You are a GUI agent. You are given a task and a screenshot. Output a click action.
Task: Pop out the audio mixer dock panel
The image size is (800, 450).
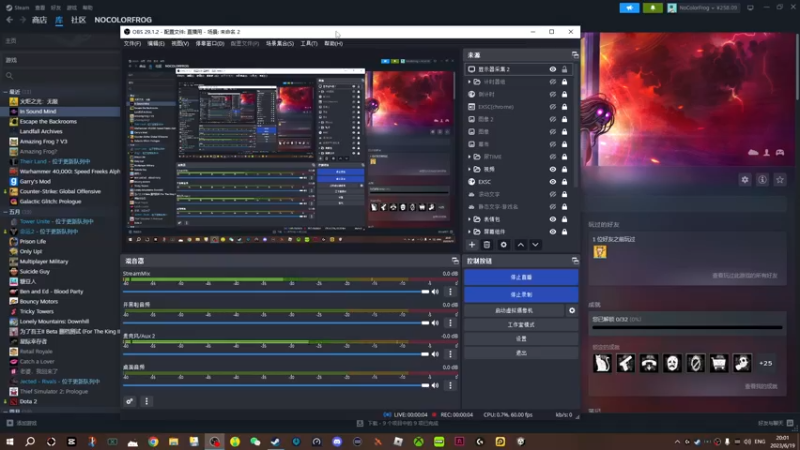(x=455, y=261)
